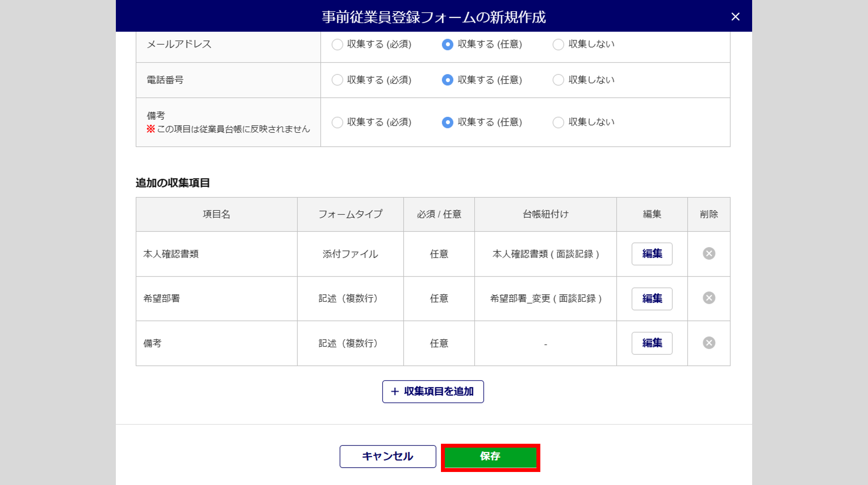868x485 pixels.
Task: Edit the 本人確認書類 item
Action: pos(652,254)
